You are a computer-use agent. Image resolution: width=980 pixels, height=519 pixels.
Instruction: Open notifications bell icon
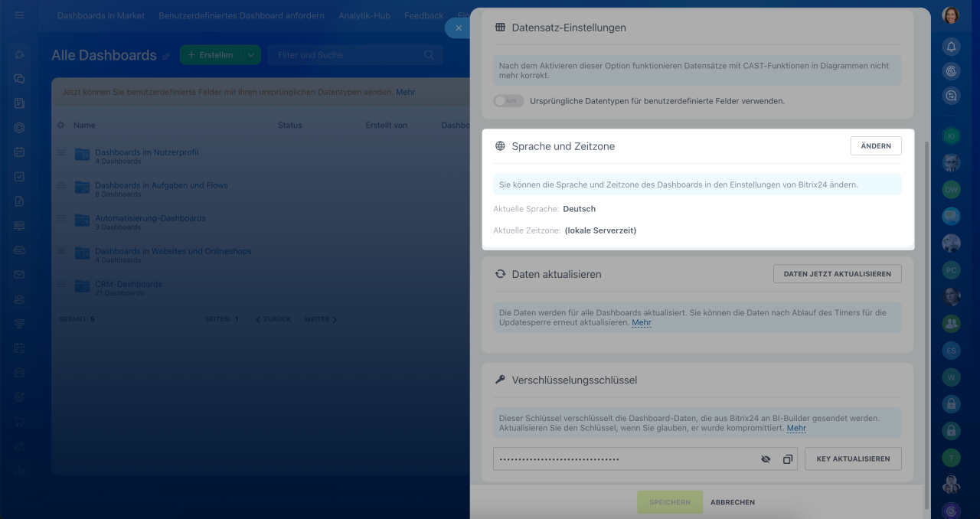point(951,47)
